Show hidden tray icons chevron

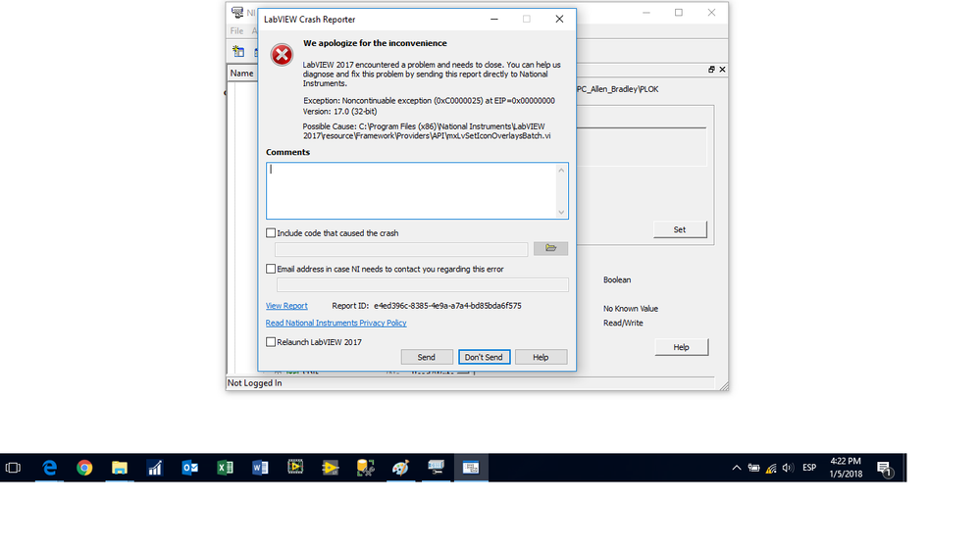pyautogui.click(x=737, y=468)
